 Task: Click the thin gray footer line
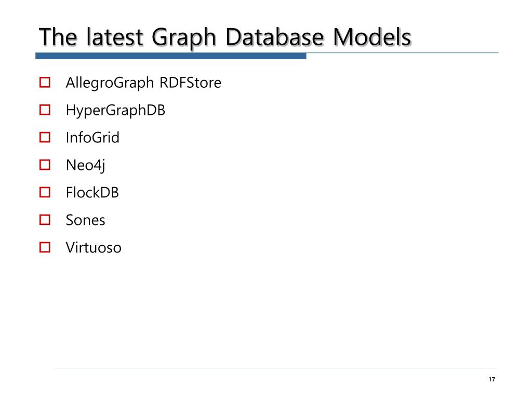tap(275, 368)
